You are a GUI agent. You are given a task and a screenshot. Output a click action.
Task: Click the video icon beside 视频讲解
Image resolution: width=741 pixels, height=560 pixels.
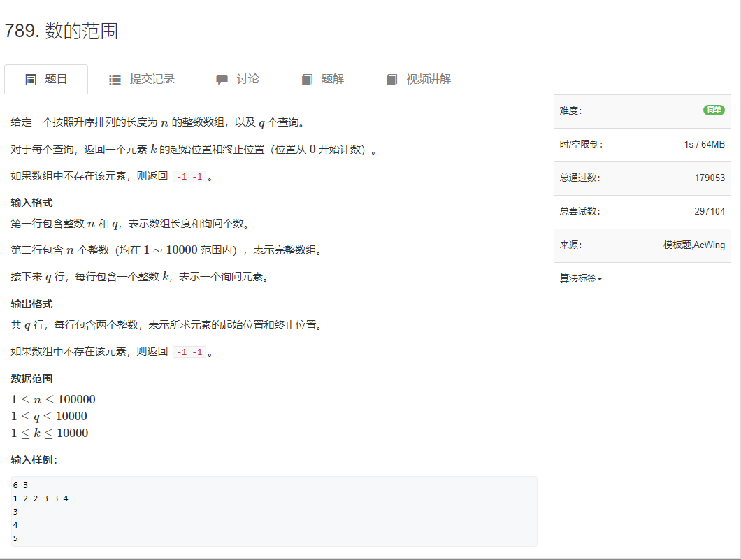coord(391,79)
